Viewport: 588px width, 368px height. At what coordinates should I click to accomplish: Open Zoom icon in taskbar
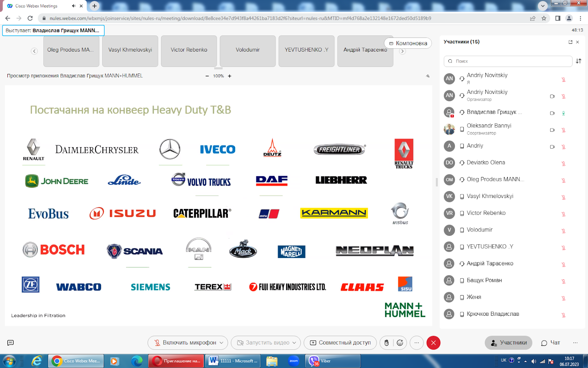coord(294,361)
